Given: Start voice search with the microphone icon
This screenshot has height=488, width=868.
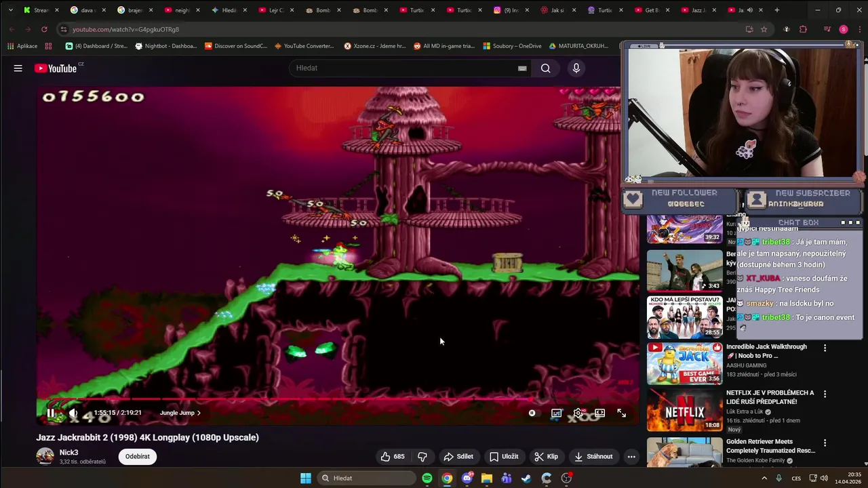Looking at the screenshot, I should point(576,68).
